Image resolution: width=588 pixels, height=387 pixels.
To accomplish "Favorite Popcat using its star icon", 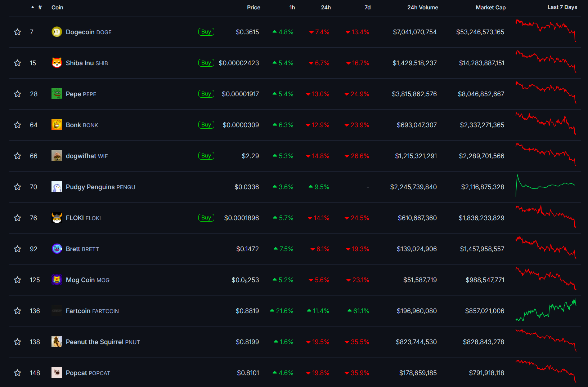I will tap(17, 373).
